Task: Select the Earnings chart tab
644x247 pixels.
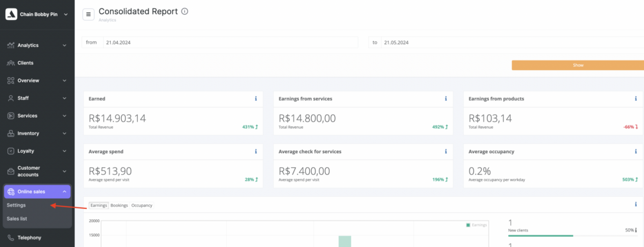Action: pos(99,205)
